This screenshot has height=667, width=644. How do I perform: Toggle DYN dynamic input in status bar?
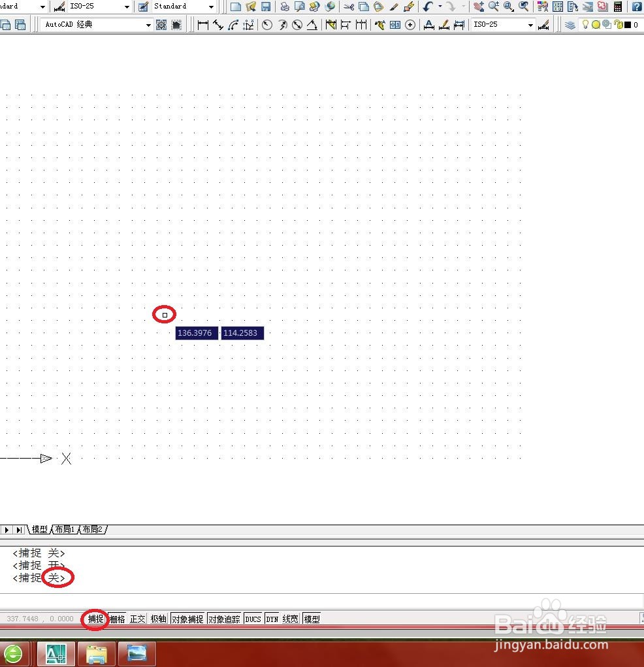(x=272, y=619)
